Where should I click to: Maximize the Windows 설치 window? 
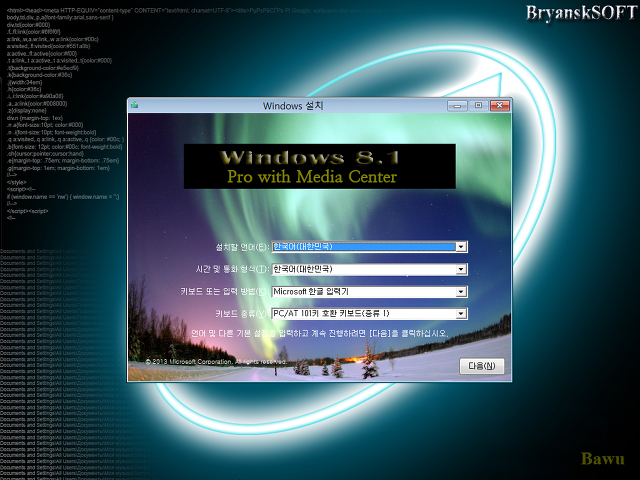click(479, 105)
